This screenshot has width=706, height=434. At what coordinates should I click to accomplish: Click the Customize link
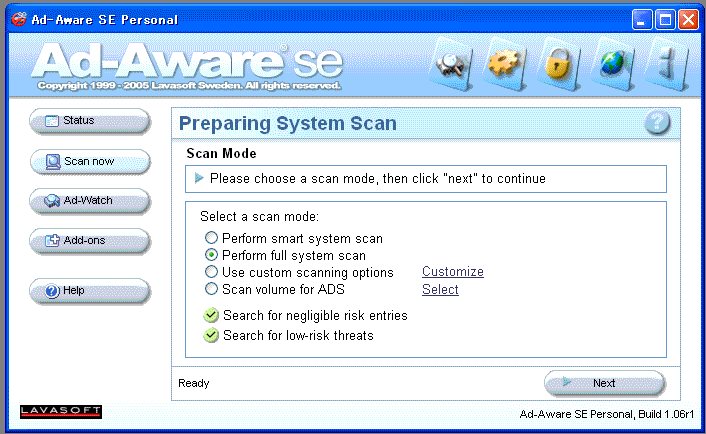[x=452, y=272]
